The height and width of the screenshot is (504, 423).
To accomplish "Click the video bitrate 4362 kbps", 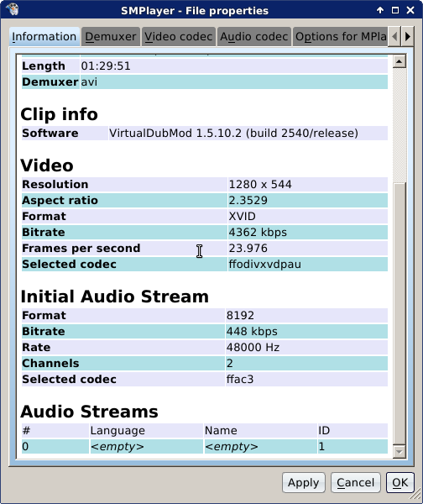I will click(258, 233).
